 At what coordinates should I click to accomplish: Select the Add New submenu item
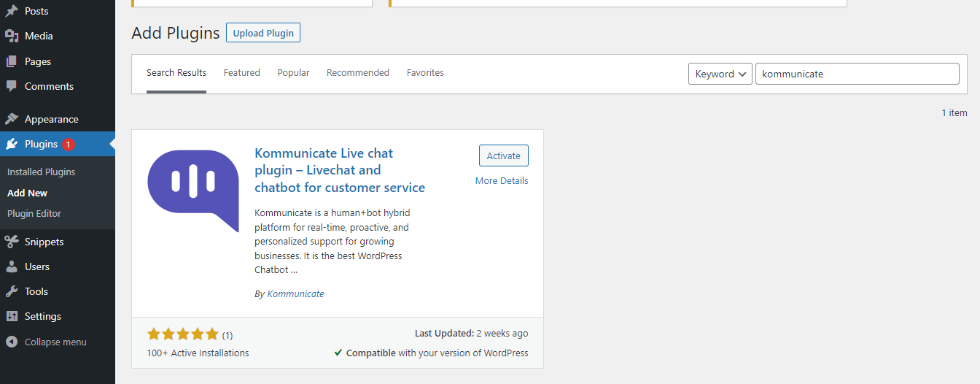[27, 193]
